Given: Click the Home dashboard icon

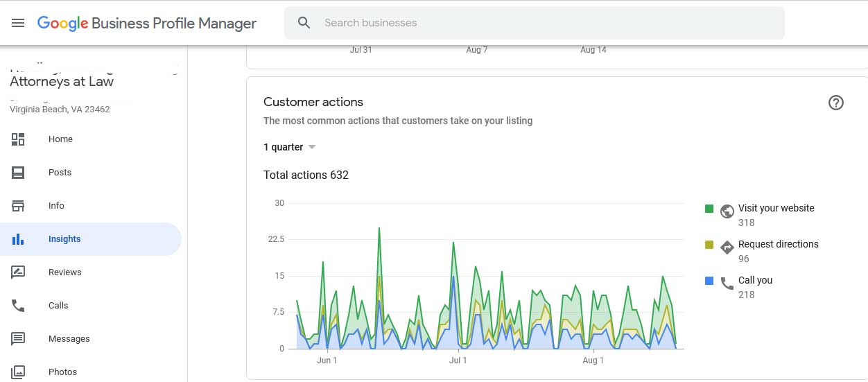Looking at the screenshot, I should (x=18, y=139).
